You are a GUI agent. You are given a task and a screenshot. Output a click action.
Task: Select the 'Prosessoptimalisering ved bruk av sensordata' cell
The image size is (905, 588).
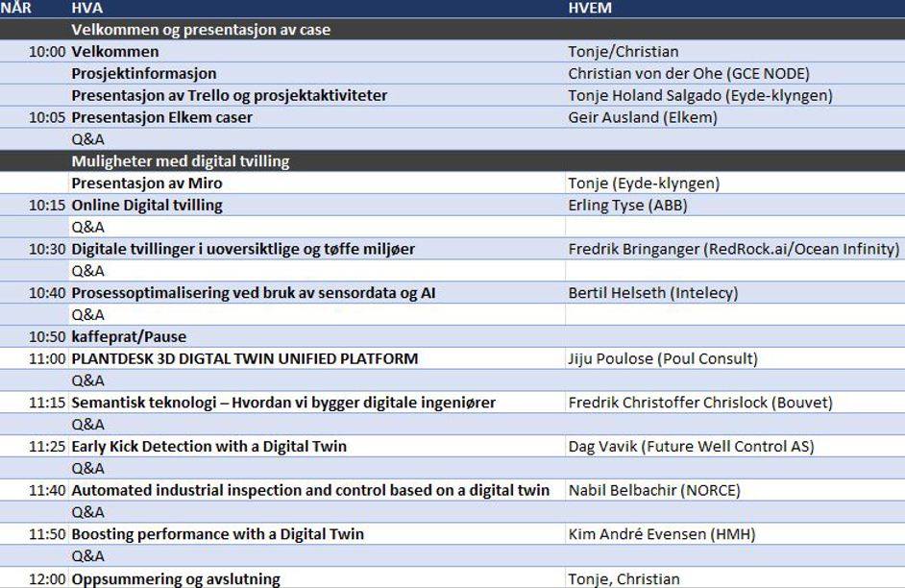point(254,293)
